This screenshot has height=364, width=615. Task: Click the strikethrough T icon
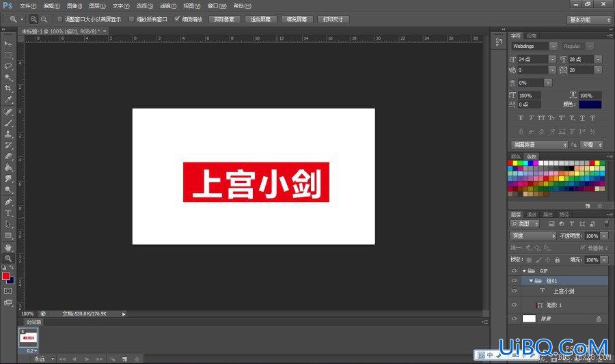coord(592,118)
